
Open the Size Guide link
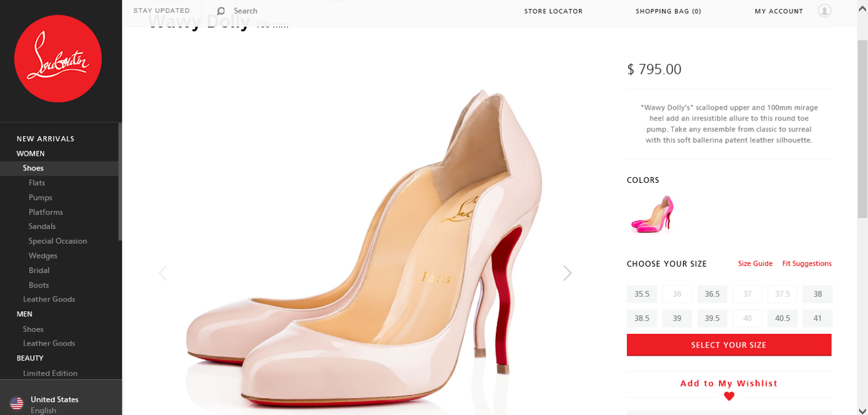(x=755, y=264)
